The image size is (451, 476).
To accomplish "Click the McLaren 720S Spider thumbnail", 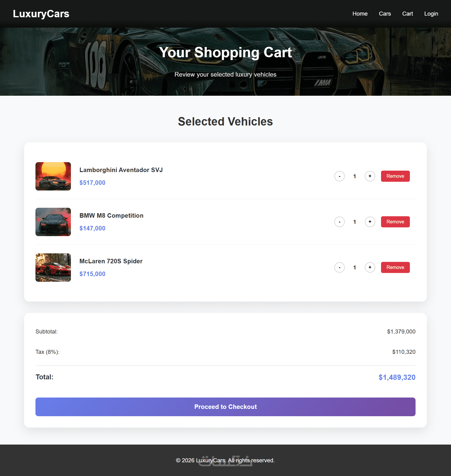I will click(x=53, y=267).
